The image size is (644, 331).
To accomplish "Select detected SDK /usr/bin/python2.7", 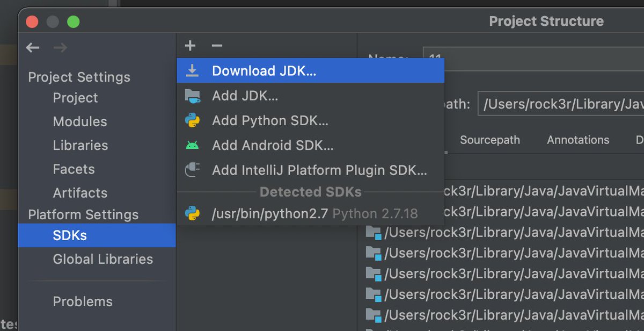I will pos(310,213).
